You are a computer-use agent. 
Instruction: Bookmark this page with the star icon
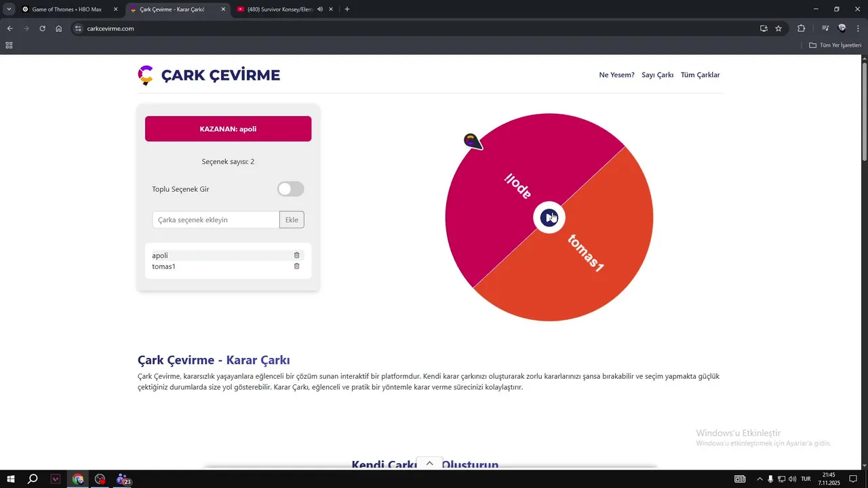[x=778, y=28]
